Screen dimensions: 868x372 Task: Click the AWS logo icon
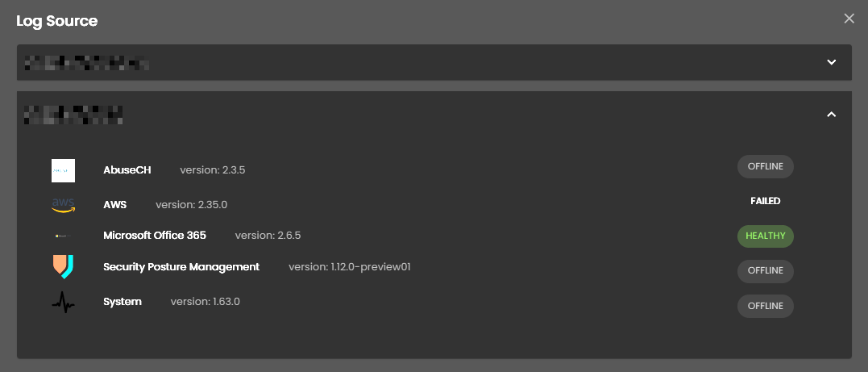pyautogui.click(x=63, y=205)
